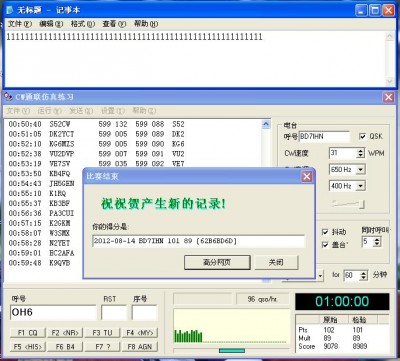Click the 96 qso/hr rate display

pyautogui.click(x=262, y=299)
